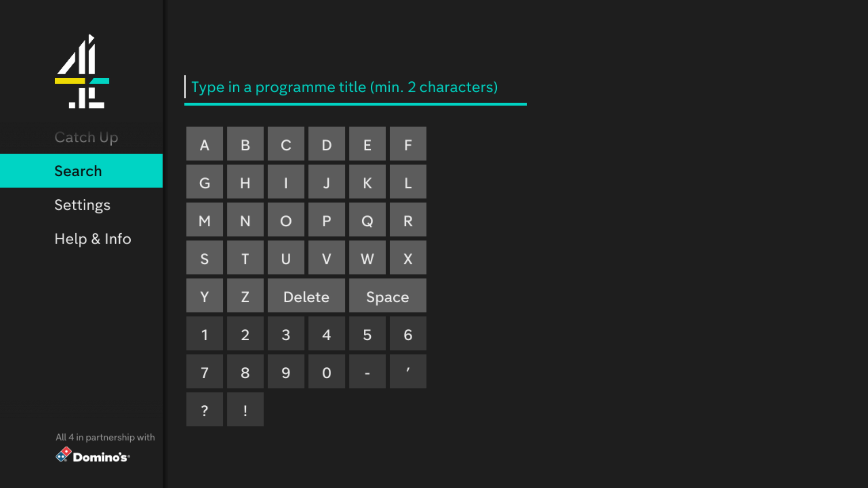Viewport: 868px width, 488px height.
Task: Select the letter M key
Action: pos(204,221)
